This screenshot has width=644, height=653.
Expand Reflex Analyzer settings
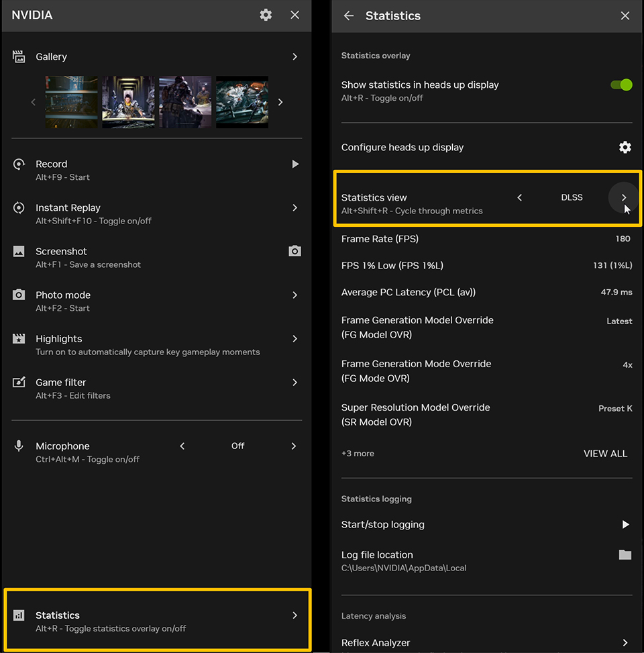click(625, 642)
